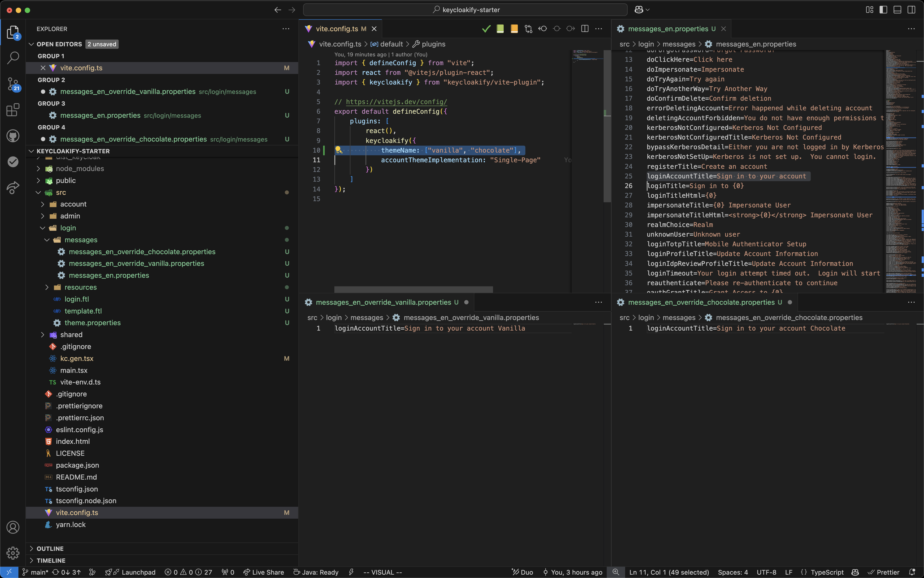This screenshot has width=924, height=578.
Task: Expand the shared folder
Action: [x=72, y=334]
